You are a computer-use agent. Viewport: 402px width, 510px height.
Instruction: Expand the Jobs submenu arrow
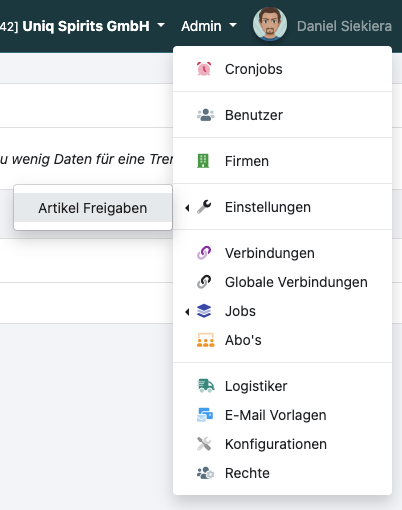[x=187, y=312]
